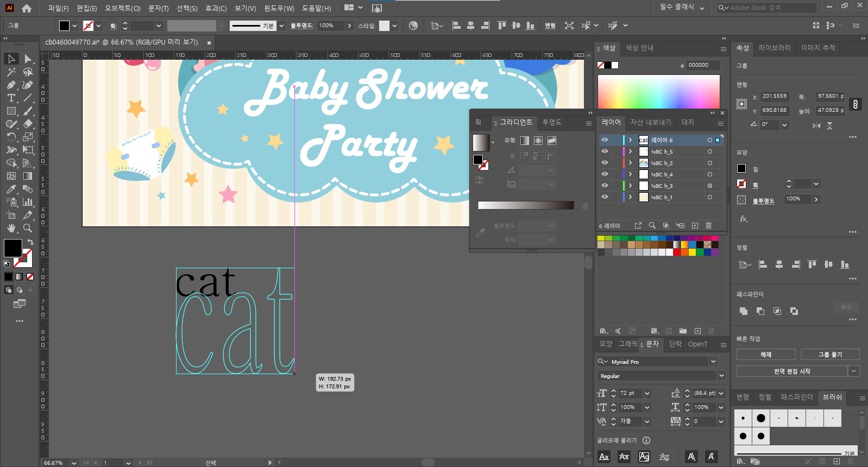Screen dimensions: 868x467
Task: Toggle visibility of layer h_2
Action: pos(605,163)
